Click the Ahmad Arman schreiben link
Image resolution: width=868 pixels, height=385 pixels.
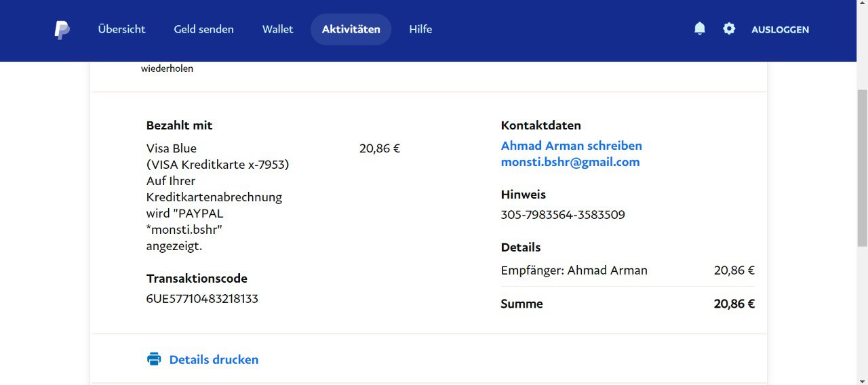pos(571,146)
